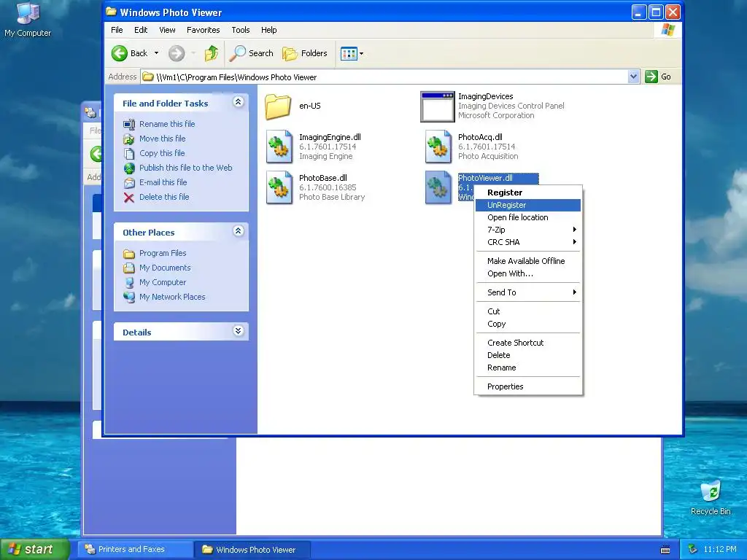
Task: Click the Program Files folder icon in Other Places
Action: 129,253
